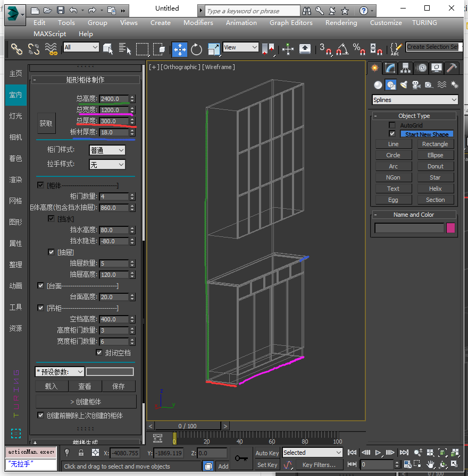468x476 pixels.
Task: Toggle Spinner Snap icon
Action: (375, 49)
